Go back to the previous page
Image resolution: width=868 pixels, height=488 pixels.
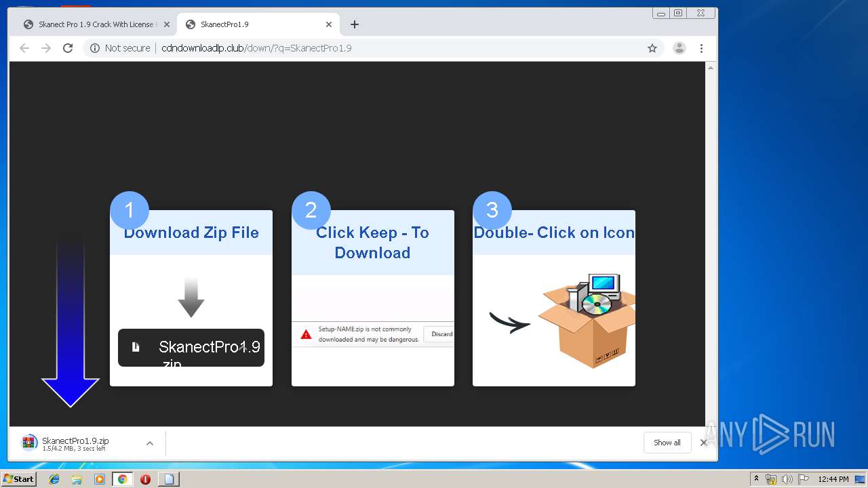tap(24, 48)
